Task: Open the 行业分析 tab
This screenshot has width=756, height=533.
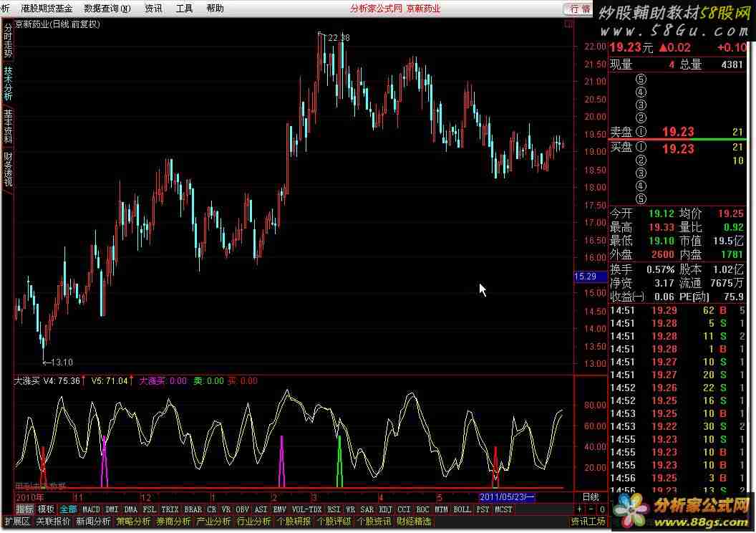Action: (x=253, y=522)
